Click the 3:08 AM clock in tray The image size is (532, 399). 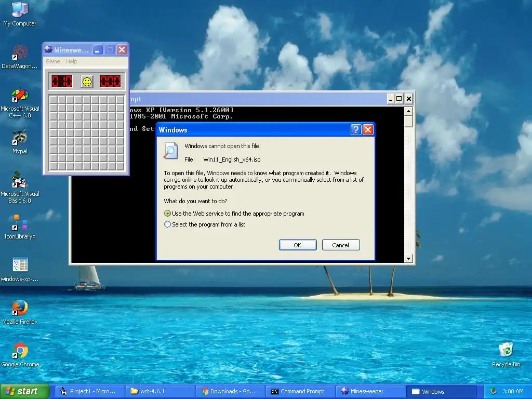click(513, 391)
